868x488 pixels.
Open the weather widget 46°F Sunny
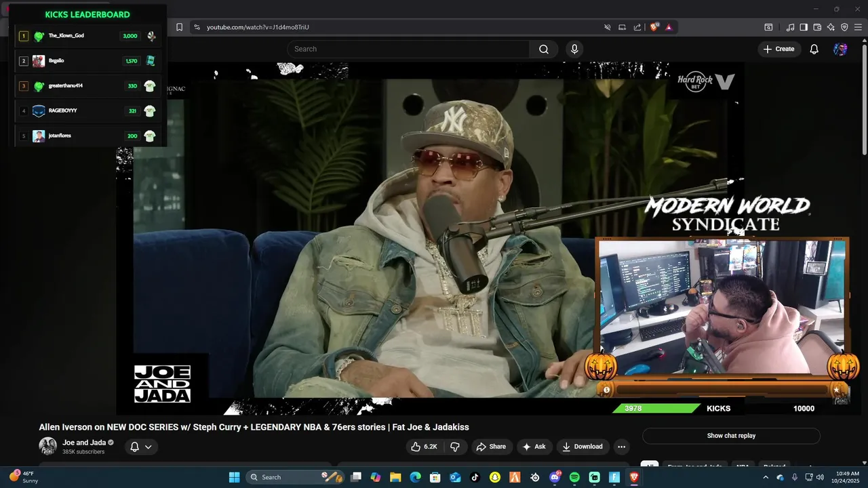(24, 477)
